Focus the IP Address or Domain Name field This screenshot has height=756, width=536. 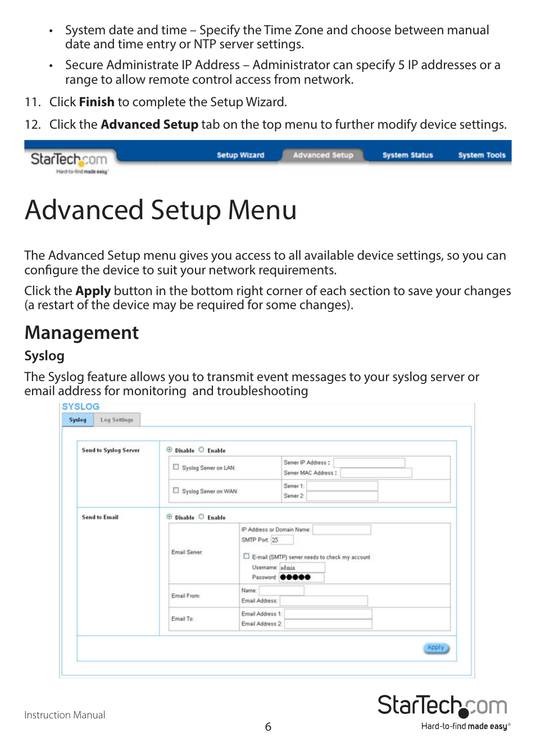pyautogui.click(x=342, y=529)
